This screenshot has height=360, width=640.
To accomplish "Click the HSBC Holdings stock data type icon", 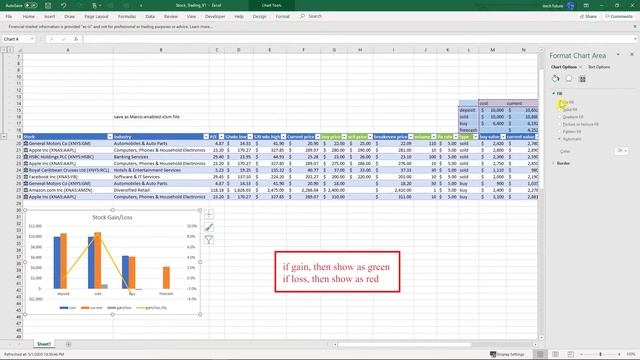I will (x=26, y=157).
